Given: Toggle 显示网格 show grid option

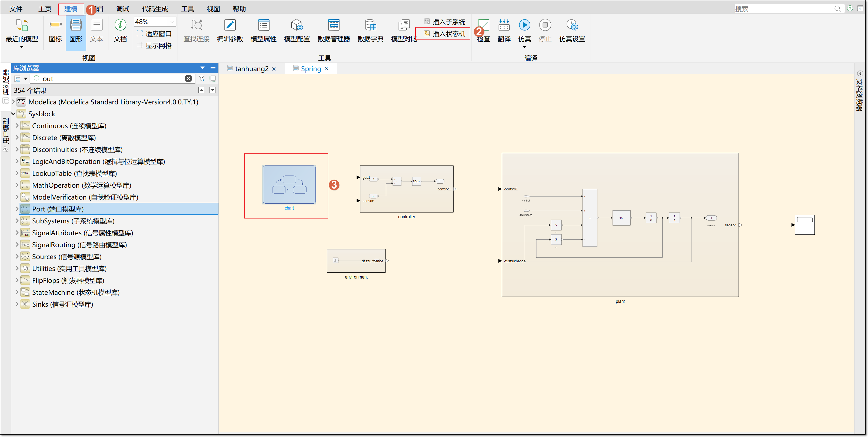Looking at the screenshot, I should (x=154, y=45).
